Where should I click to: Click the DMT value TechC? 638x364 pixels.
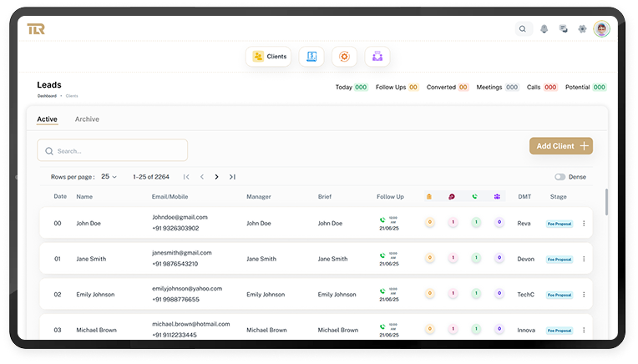tap(526, 295)
